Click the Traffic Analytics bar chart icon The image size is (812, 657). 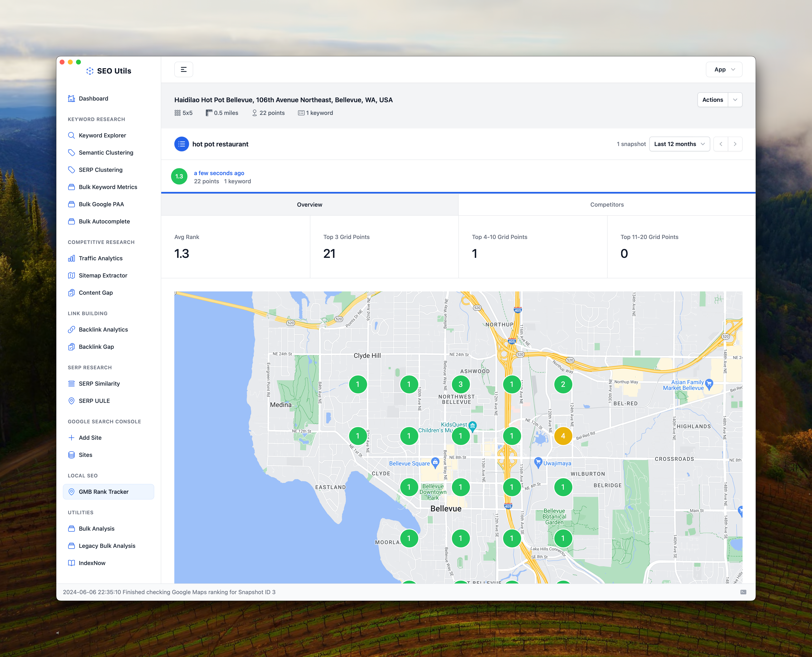(71, 258)
